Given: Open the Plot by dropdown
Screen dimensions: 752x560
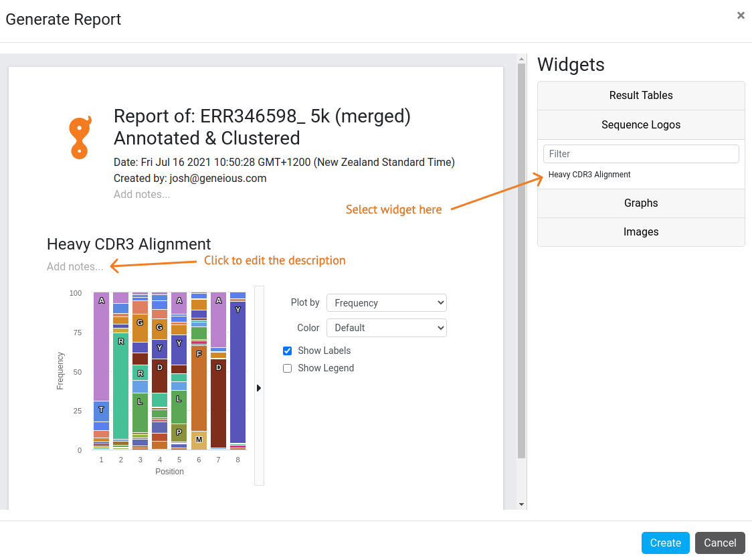Looking at the screenshot, I should click(x=387, y=303).
